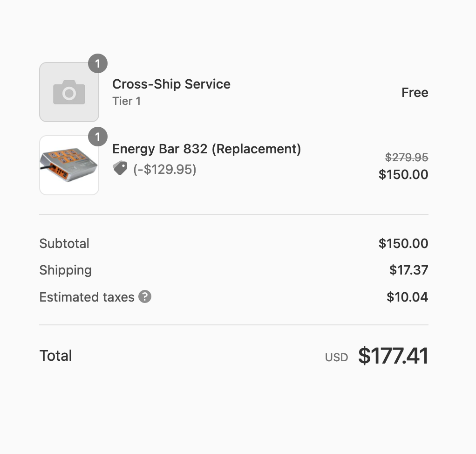The height and width of the screenshot is (454, 476).
Task: Click the camera placeholder icon
Action: tap(69, 92)
